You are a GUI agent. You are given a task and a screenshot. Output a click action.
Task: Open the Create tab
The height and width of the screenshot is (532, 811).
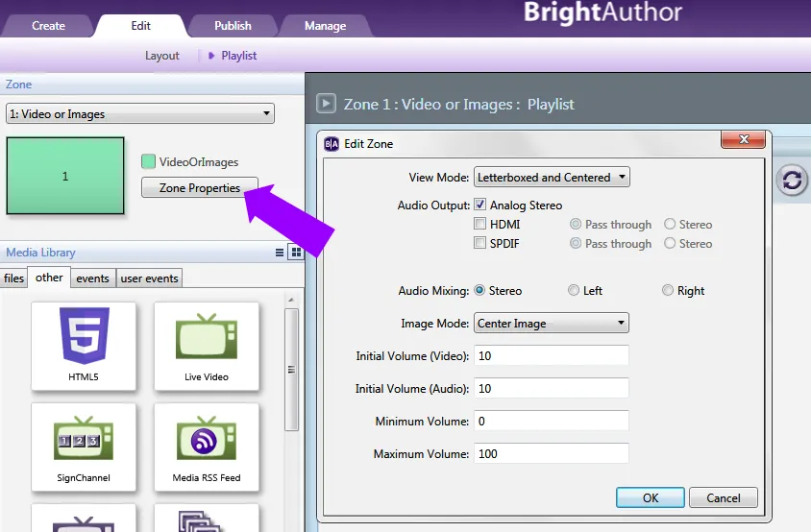click(x=48, y=25)
